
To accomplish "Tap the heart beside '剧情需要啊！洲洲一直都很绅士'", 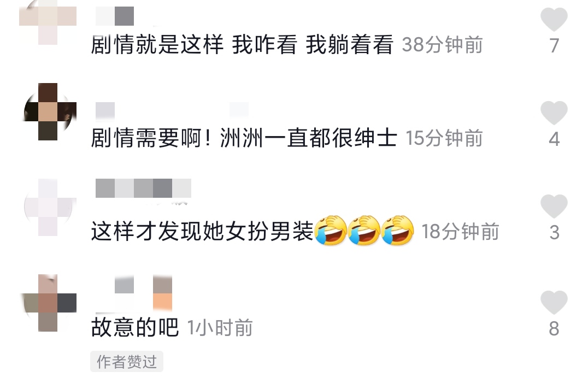I will (x=554, y=113).
